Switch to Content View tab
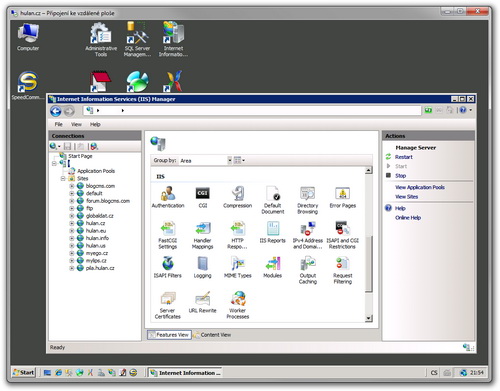Image resolution: width=500 pixels, height=391 pixels. (212, 335)
